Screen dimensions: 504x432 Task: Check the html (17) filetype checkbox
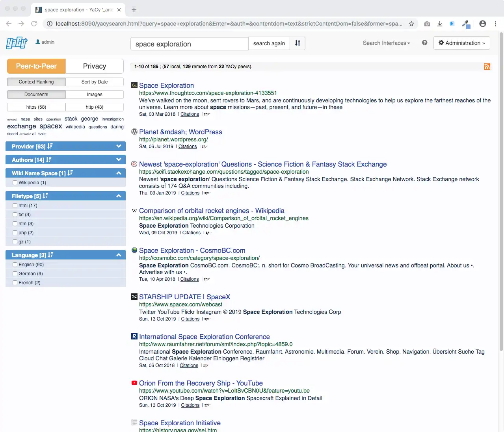coord(15,206)
